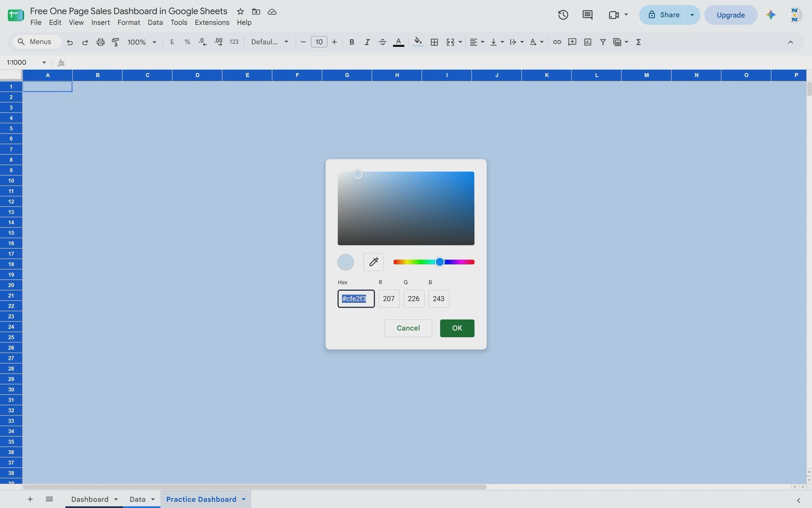812x508 pixels.
Task: Click the undo arrow icon
Action: point(70,42)
